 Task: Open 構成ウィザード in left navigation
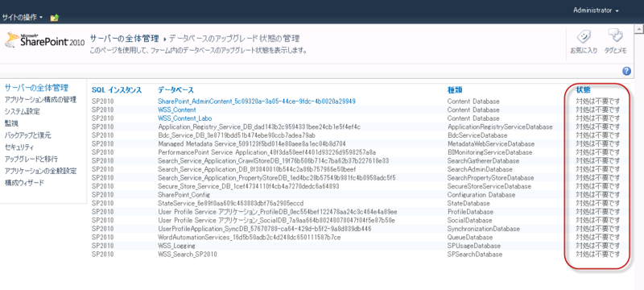click(x=24, y=183)
